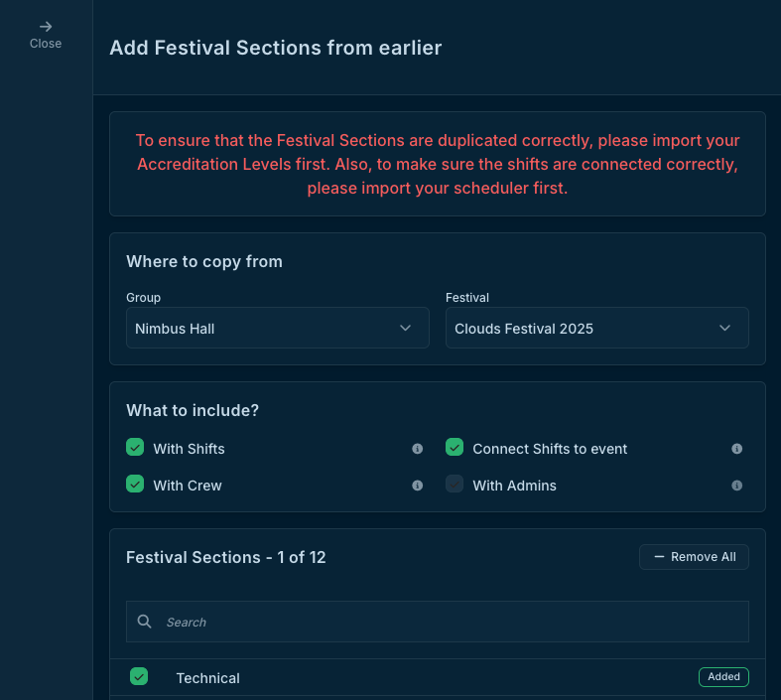Open the Group dropdown showing Nimbus Hall
The image size is (781, 700).
[x=277, y=328]
